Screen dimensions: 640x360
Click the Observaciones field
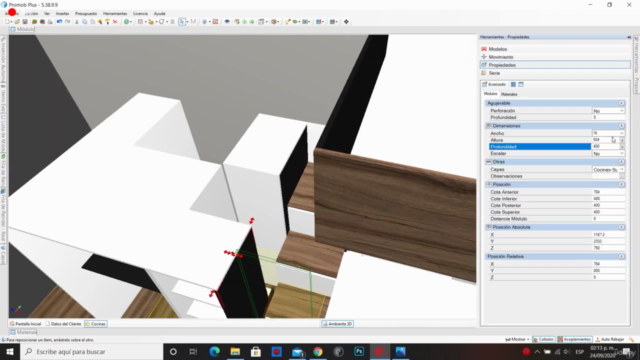click(605, 176)
